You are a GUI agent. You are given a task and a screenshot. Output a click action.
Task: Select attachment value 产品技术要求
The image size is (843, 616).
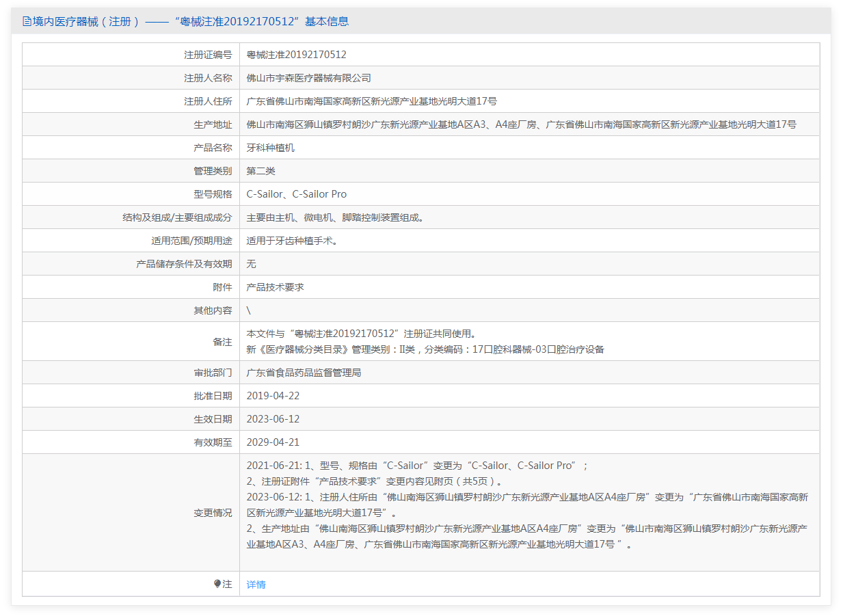pos(276,287)
